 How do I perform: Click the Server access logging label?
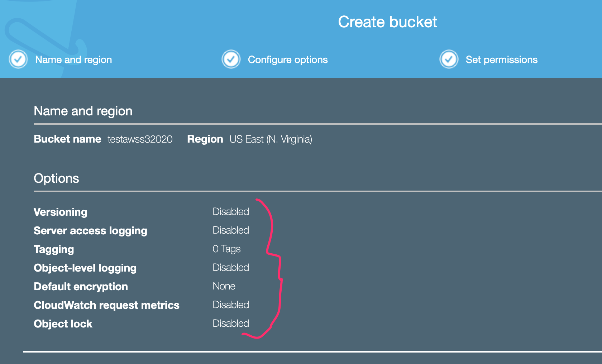point(90,231)
